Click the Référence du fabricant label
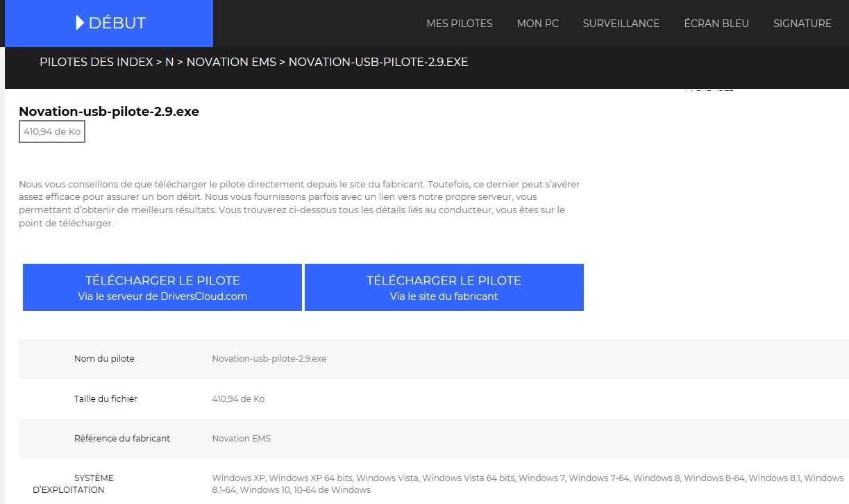The height and width of the screenshot is (504, 849). click(122, 438)
